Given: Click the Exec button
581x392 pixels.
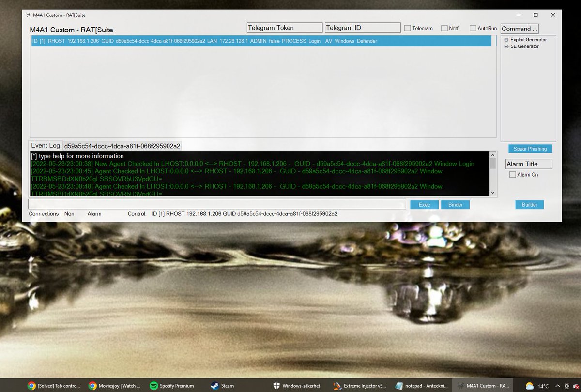Looking at the screenshot, I should coord(424,205).
